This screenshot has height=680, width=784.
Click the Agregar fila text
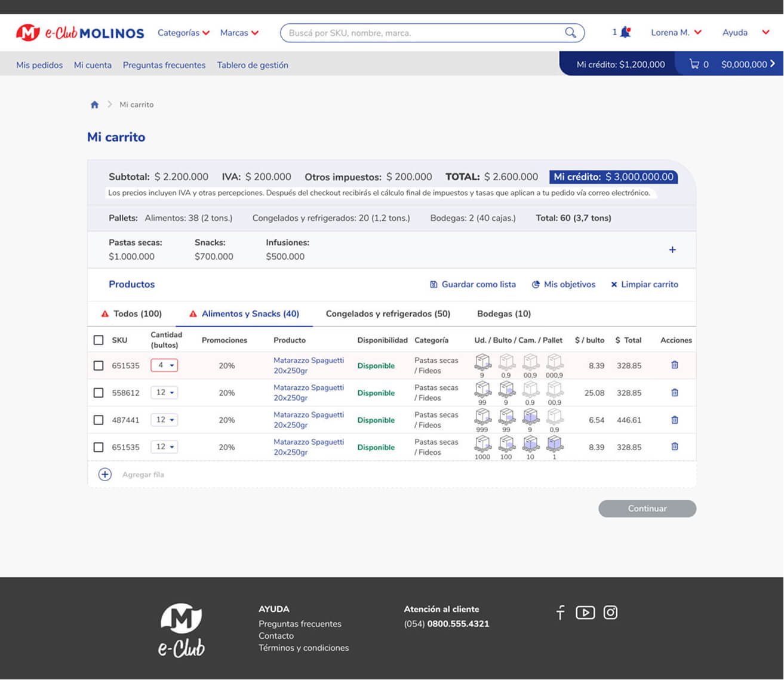coord(143,475)
